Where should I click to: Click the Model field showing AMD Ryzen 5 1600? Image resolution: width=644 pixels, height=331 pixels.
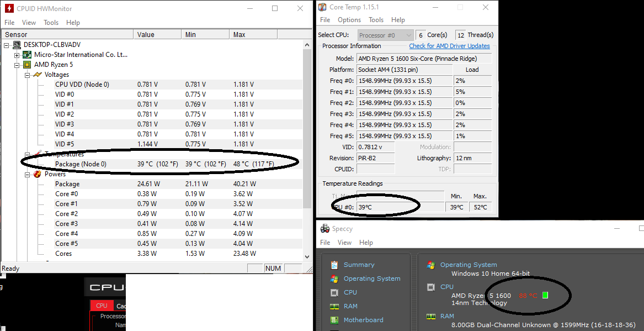click(424, 59)
